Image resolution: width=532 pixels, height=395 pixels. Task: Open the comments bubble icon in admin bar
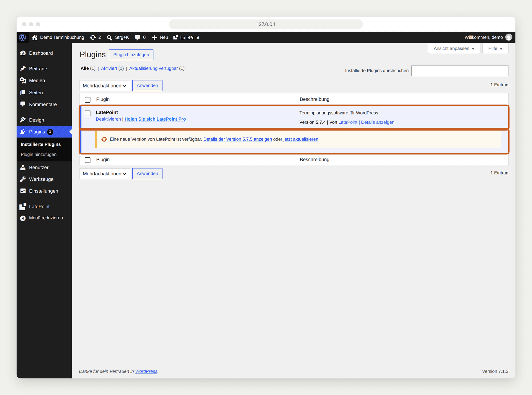click(x=137, y=38)
